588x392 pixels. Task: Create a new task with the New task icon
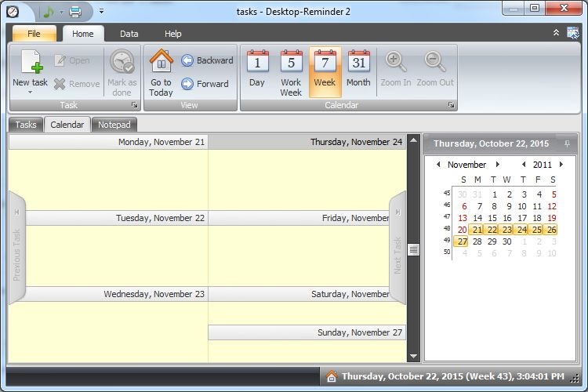(x=31, y=61)
